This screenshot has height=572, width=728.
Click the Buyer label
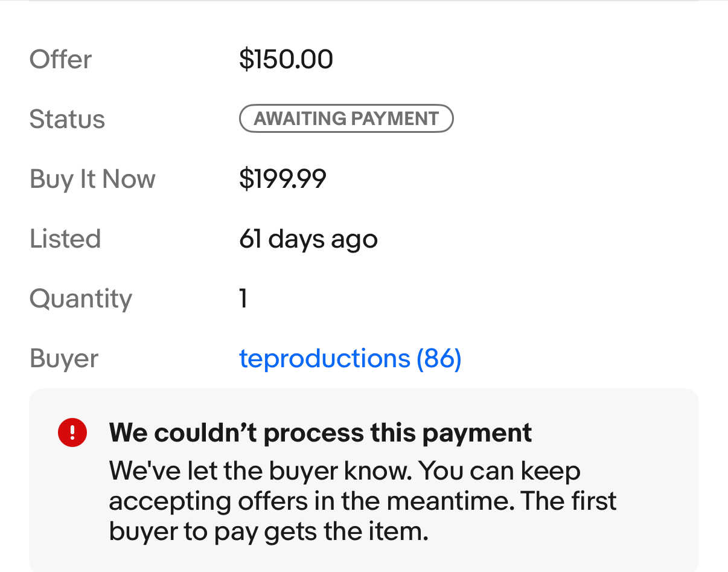[64, 359]
